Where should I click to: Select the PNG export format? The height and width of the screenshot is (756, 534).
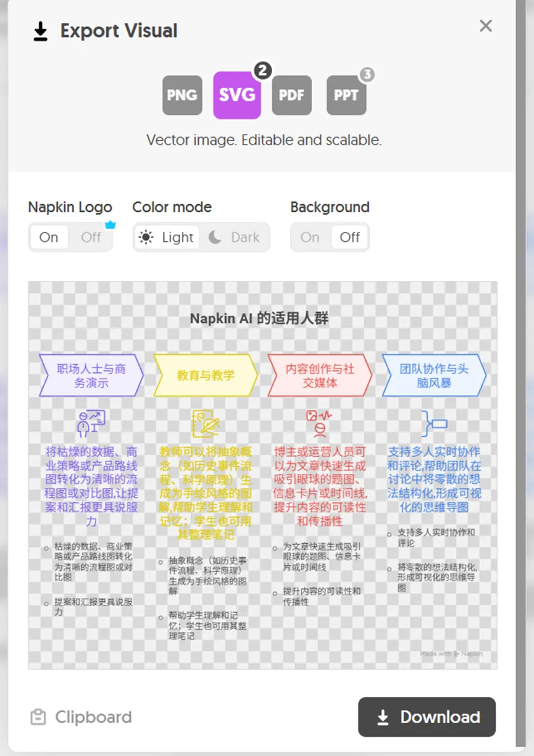(182, 95)
